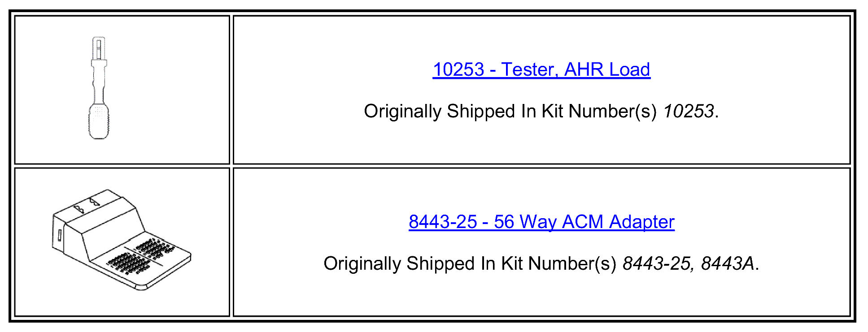The width and height of the screenshot is (868, 332).
Task: Click the underlined 8443-25 part number in link
Action: (x=443, y=222)
